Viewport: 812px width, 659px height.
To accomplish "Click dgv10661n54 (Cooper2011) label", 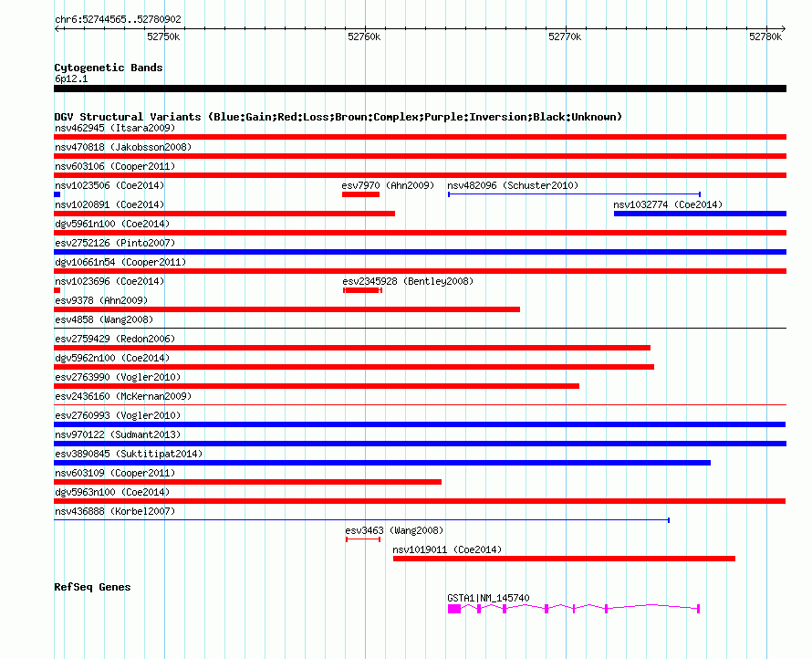I will click(x=120, y=262).
